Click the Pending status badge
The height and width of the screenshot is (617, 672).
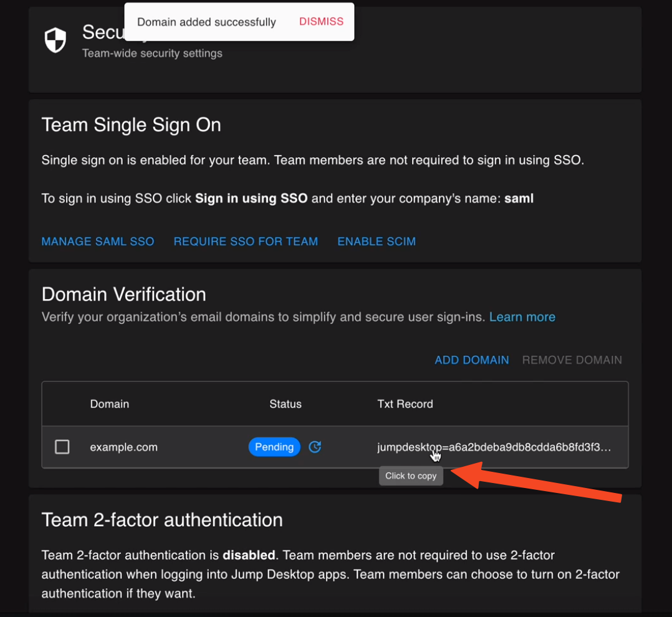coord(274,447)
